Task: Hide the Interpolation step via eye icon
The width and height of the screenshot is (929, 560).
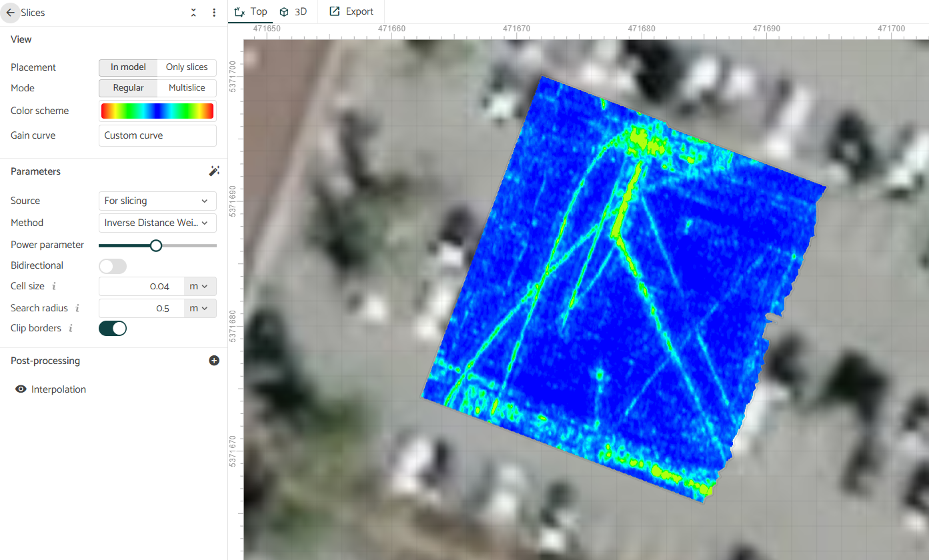Action: (21, 389)
